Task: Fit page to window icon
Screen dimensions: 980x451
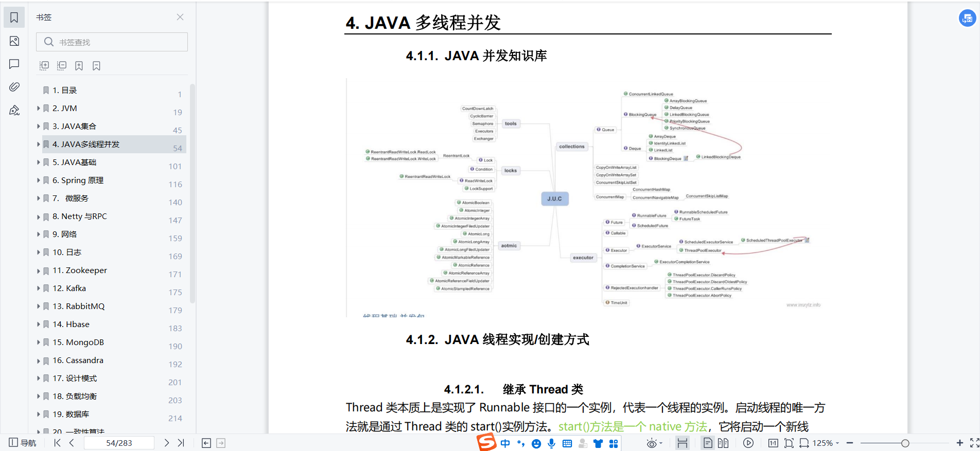Action: click(x=789, y=443)
